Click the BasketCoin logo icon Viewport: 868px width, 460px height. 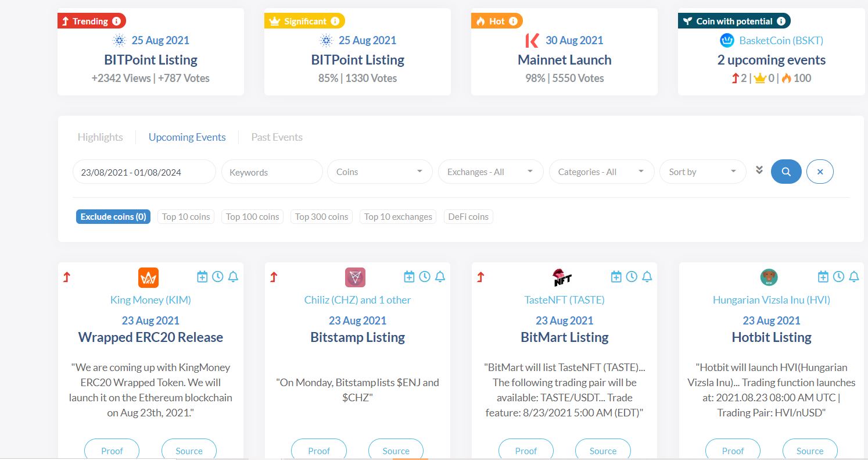pos(727,40)
